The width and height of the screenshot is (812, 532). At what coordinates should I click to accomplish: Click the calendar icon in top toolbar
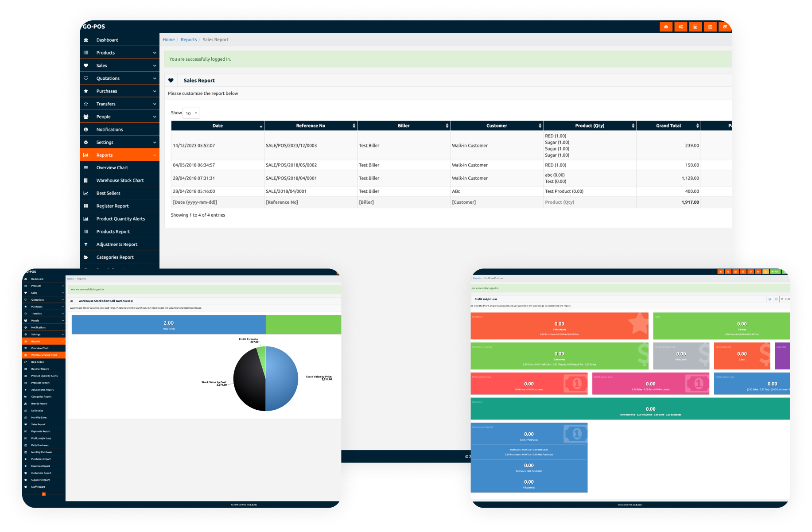[710, 27]
